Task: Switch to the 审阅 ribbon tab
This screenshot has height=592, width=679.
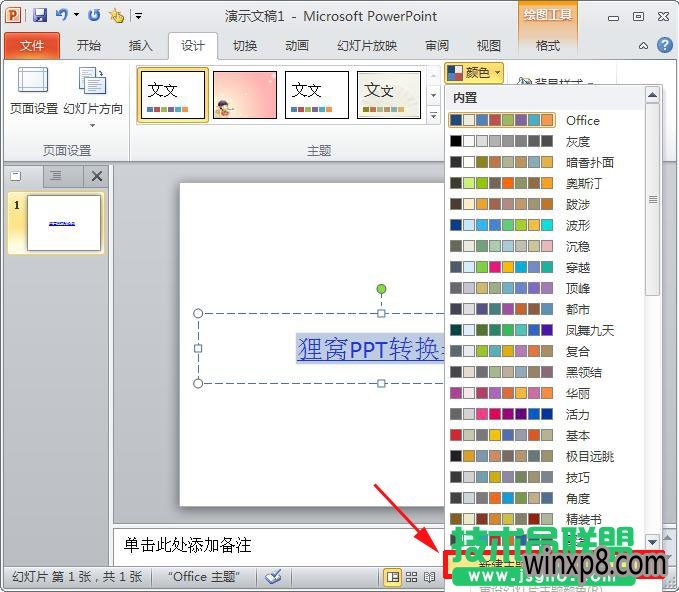Action: pyautogui.click(x=436, y=45)
